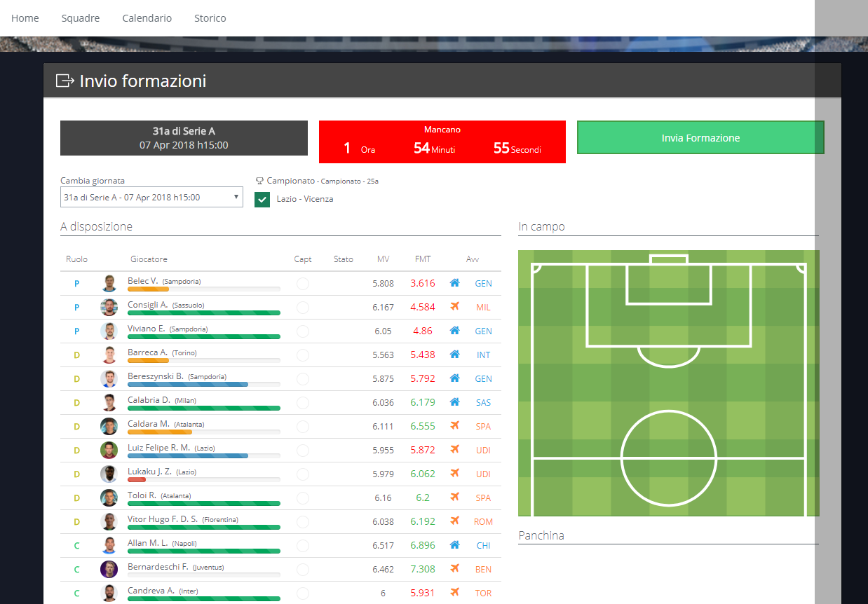Click the home icon in Belec V. row
868x604 pixels.
coord(454,283)
